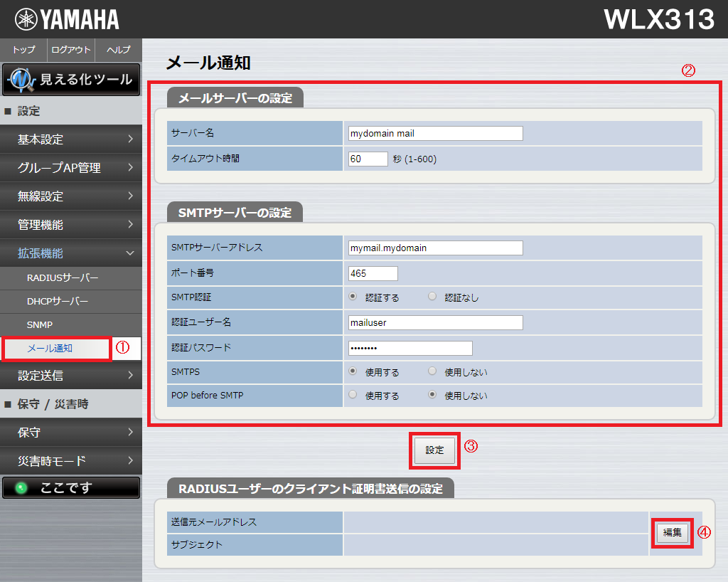Expand the 基本設定 menu
The image size is (728, 582).
click(x=71, y=139)
